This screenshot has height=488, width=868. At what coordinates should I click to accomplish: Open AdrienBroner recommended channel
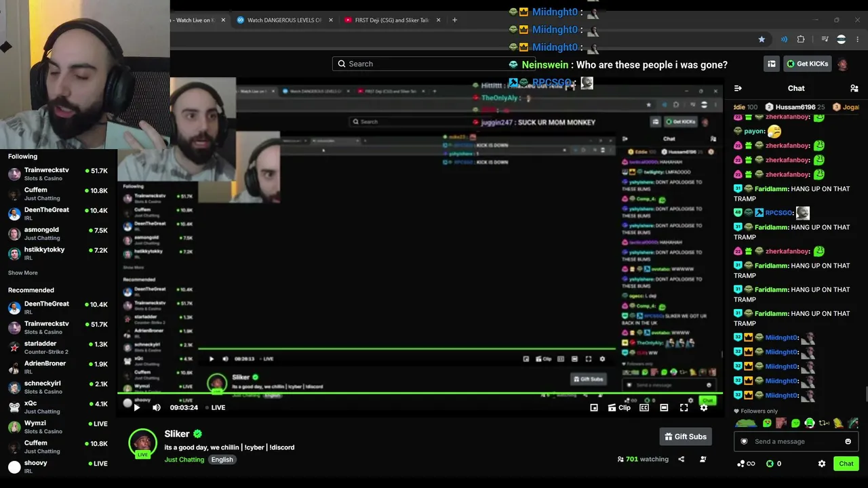58,367
